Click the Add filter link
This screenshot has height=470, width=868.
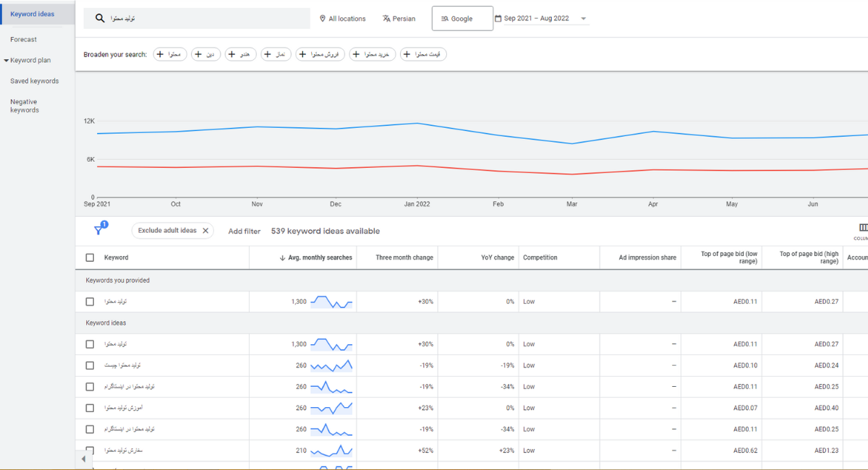[x=244, y=231]
